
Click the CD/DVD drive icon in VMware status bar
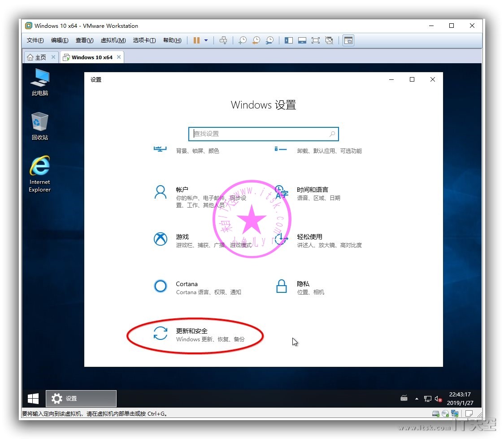pyautogui.click(x=445, y=413)
